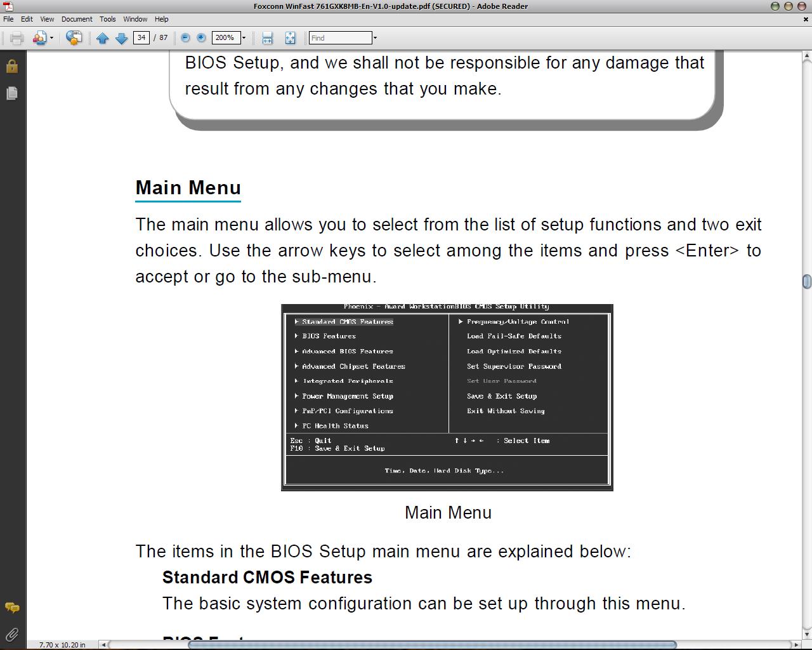Viewport: 812px width, 650px height.
Task: Click 'Load Fail-Safe Defaults' in BIOS image
Action: [x=514, y=336]
